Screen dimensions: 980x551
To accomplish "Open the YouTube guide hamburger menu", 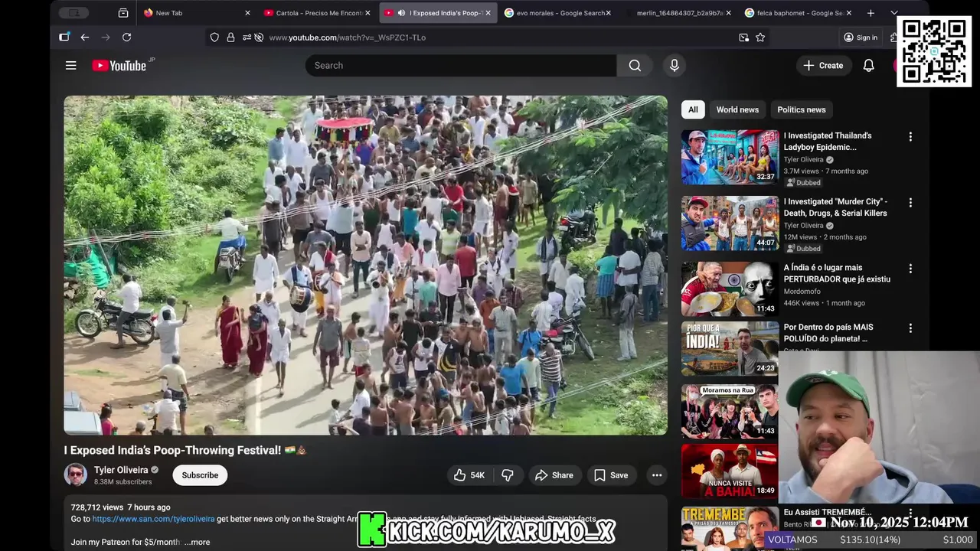I will tap(70, 65).
